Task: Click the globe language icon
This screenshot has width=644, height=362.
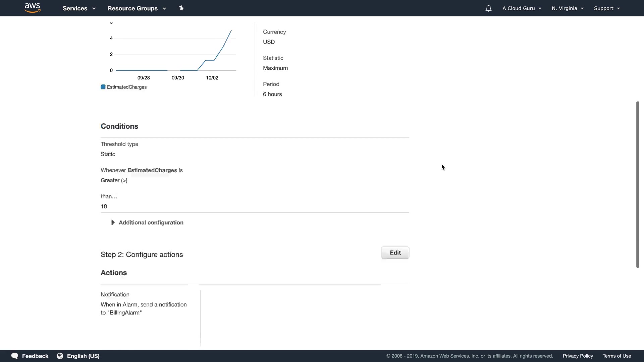Action: [60, 356]
